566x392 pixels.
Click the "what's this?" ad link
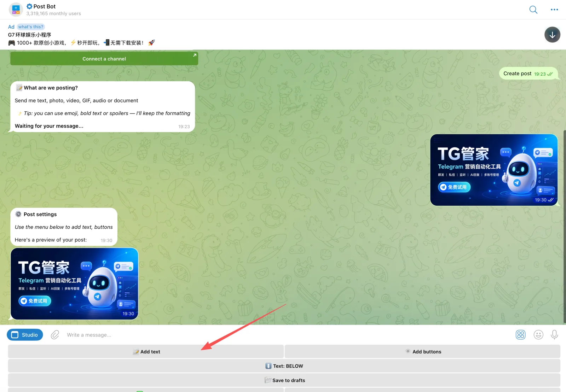click(31, 27)
